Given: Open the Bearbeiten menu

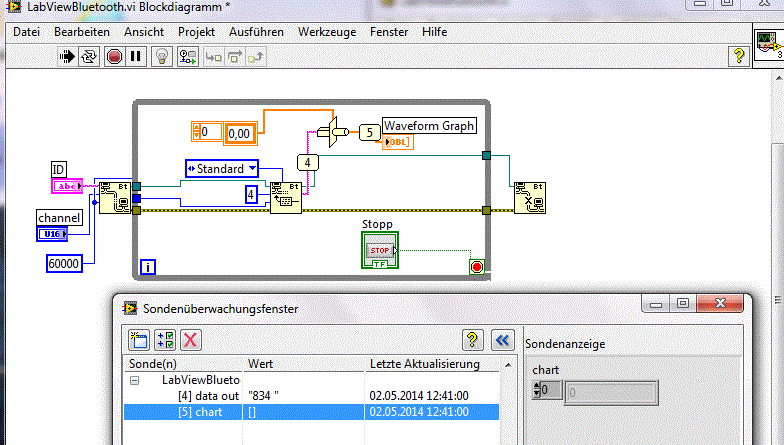Looking at the screenshot, I should 82,32.
